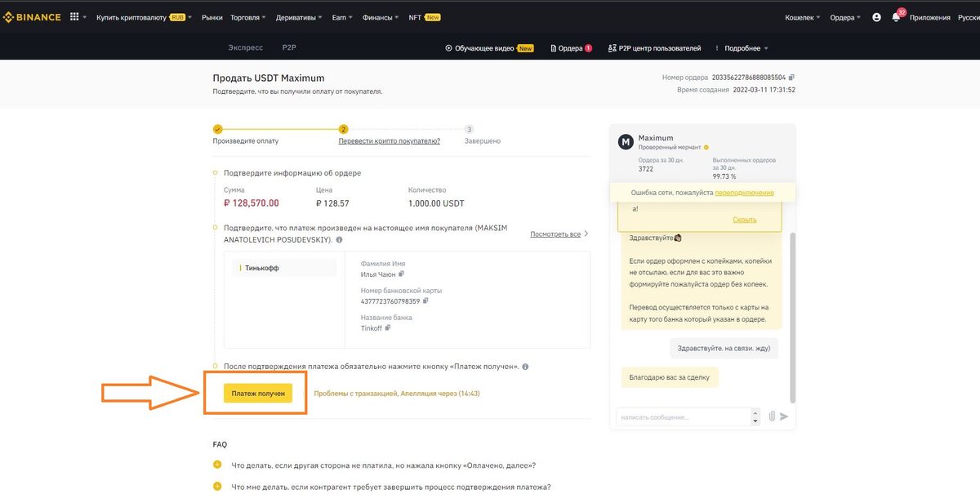Screen dimensions: 980x503
Task: Click the price ₽ 128.57
Action: [332, 203]
